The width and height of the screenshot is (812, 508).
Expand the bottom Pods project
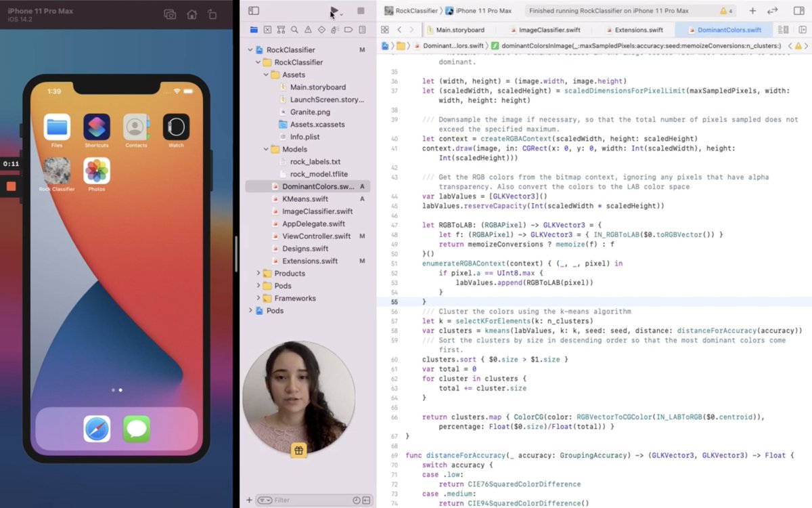click(250, 310)
